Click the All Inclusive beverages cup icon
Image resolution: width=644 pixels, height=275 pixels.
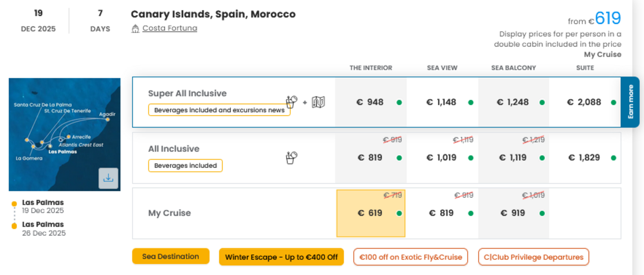coord(291,158)
